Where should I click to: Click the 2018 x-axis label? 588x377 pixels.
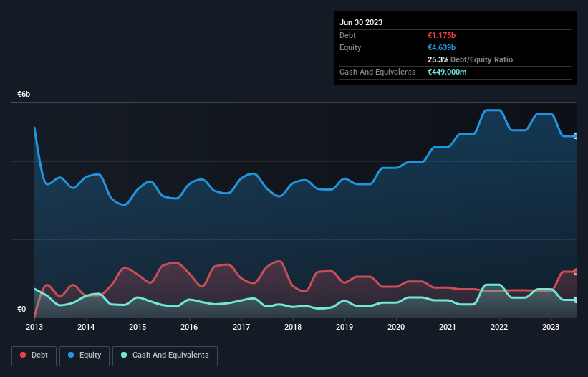pos(293,327)
